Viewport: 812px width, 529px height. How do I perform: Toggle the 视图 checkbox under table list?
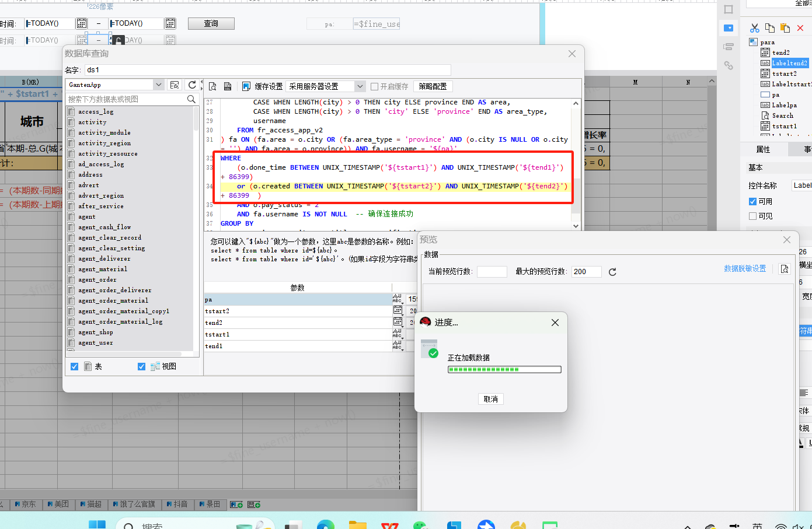tap(141, 366)
